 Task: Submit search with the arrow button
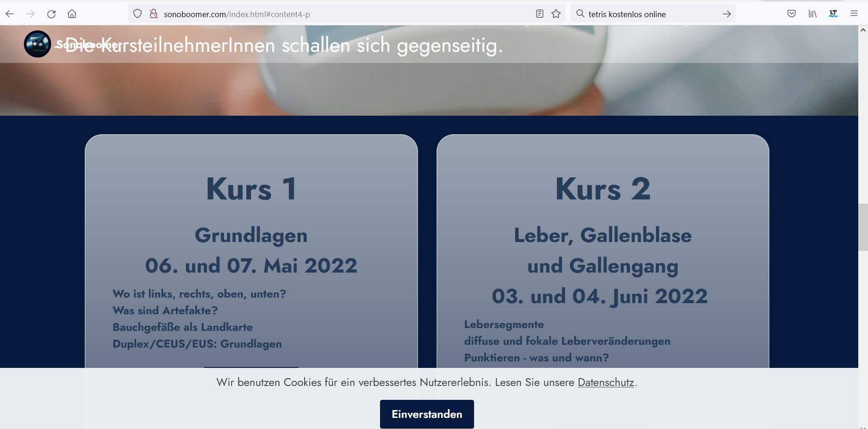coord(726,14)
